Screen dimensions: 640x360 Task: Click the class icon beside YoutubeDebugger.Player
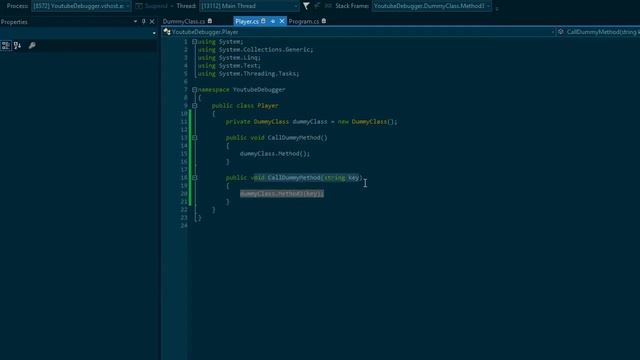pyautogui.click(x=167, y=32)
